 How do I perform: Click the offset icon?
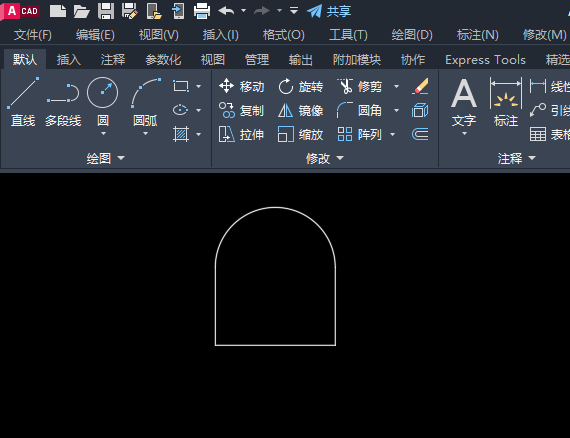point(420,134)
